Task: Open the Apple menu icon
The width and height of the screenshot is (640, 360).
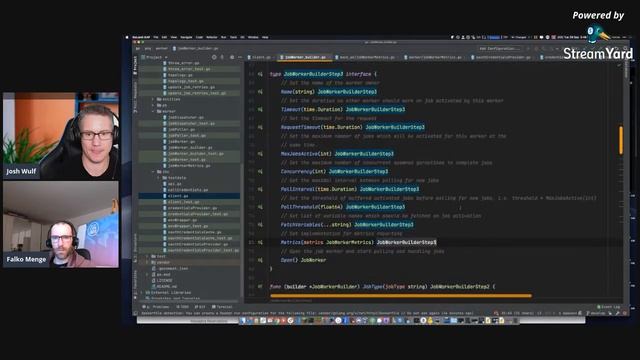Action: [127, 37]
